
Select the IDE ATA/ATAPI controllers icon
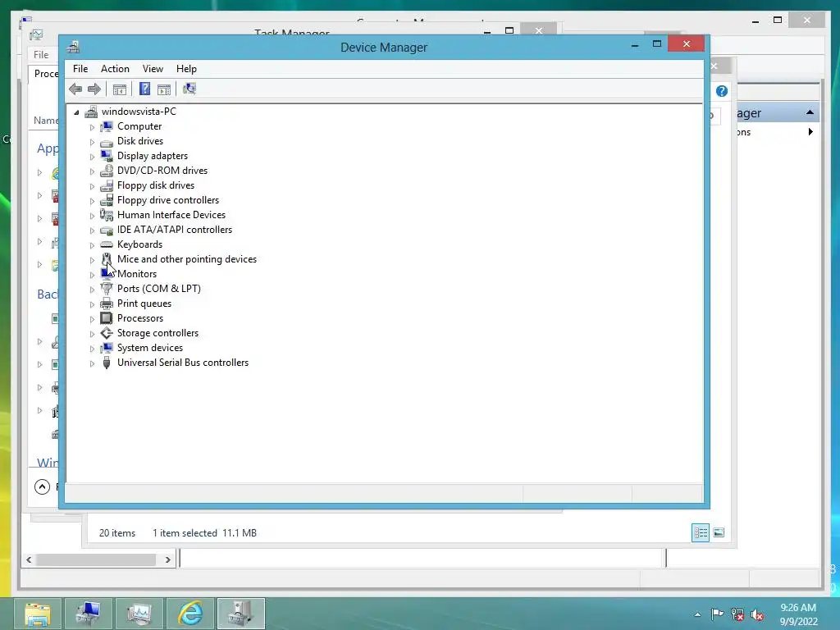(107, 230)
